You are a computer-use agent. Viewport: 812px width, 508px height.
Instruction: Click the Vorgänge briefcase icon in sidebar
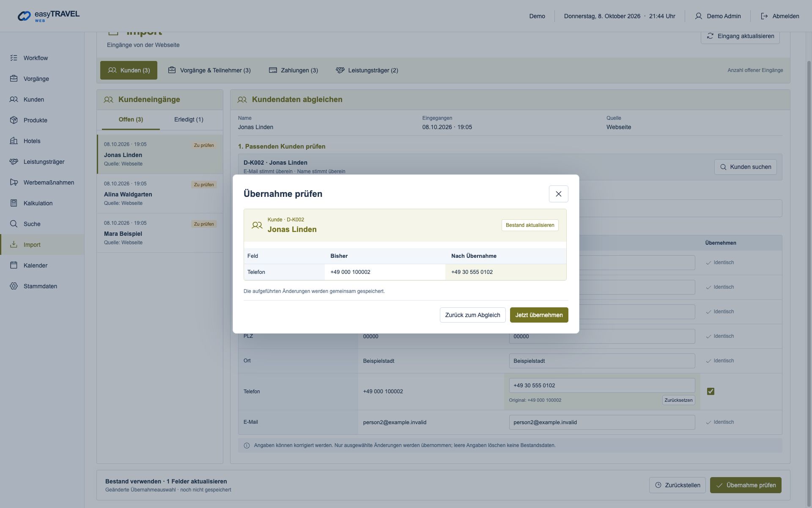pos(14,79)
